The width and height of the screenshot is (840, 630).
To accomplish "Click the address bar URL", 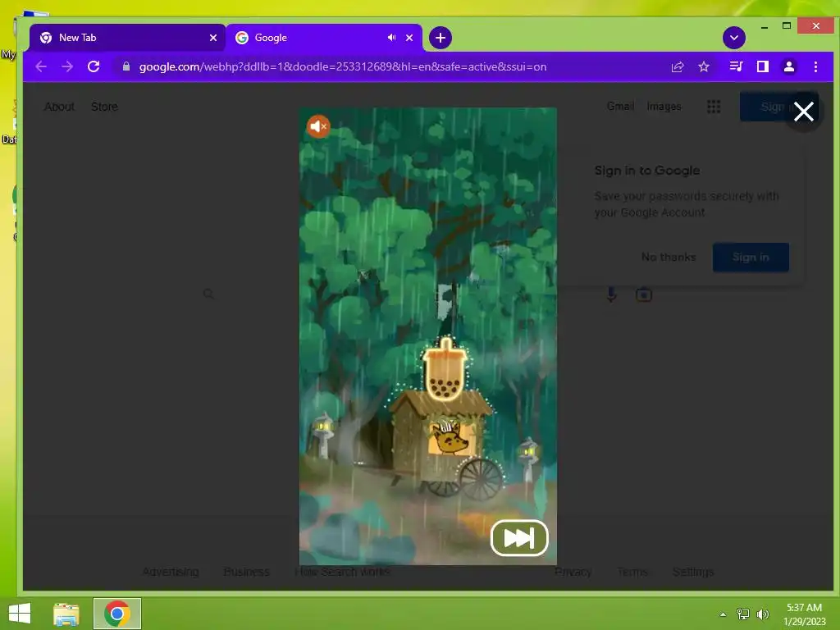I will tap(343, 67).
